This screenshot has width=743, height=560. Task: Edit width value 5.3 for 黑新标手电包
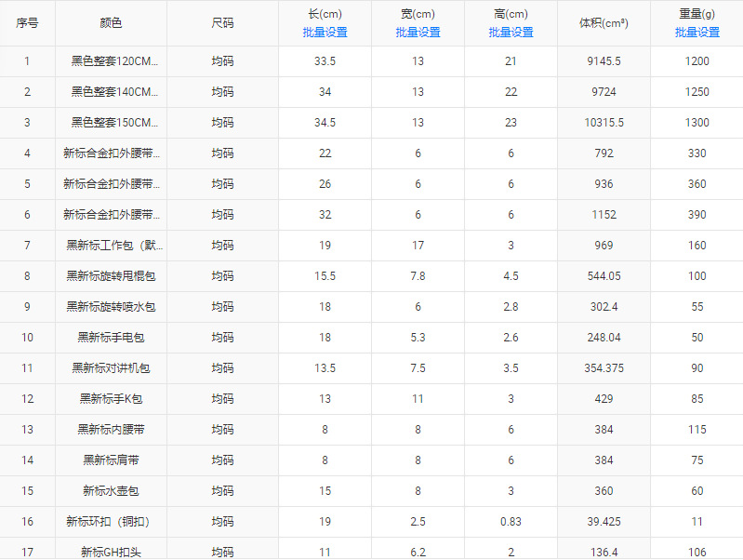418,337
